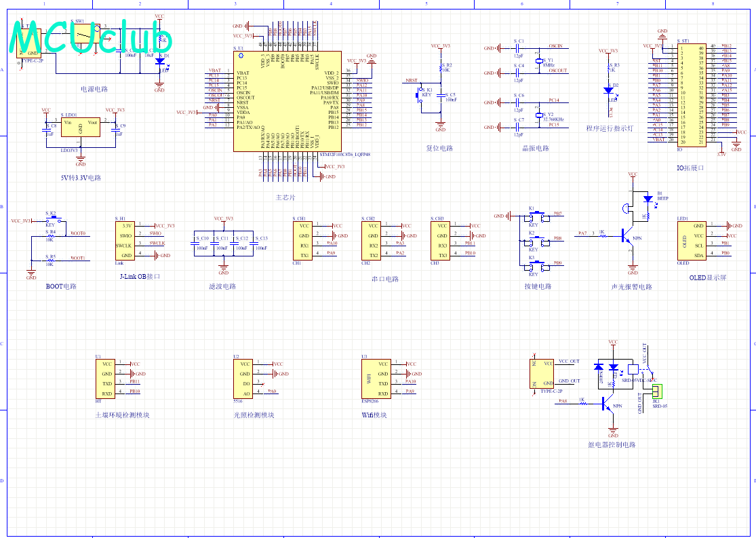Click the OLED display connector LED1
Image resolution: width=756 pixels, height=538 pixels.
692,241
